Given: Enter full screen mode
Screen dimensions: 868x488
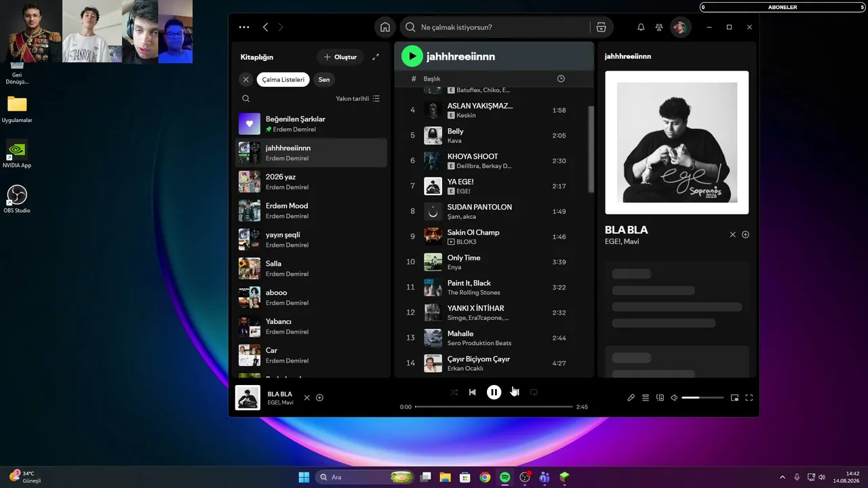Looking at the screenshot, I should tap(749, 398).
